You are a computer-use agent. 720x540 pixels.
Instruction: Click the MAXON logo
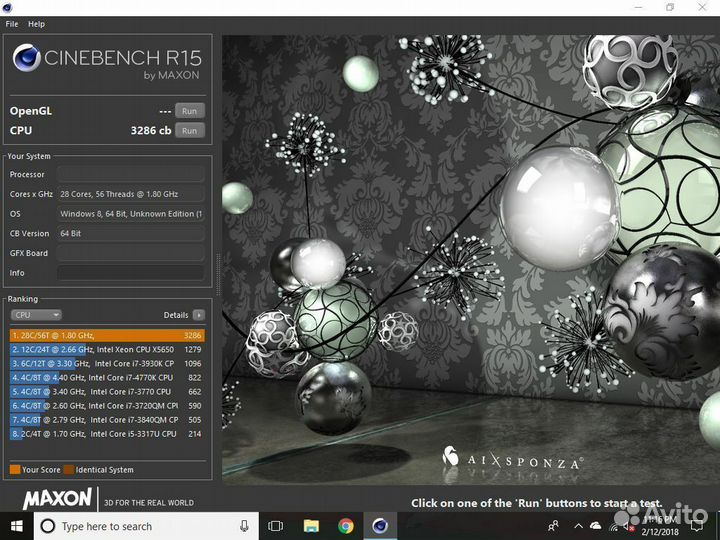point(58,499)
